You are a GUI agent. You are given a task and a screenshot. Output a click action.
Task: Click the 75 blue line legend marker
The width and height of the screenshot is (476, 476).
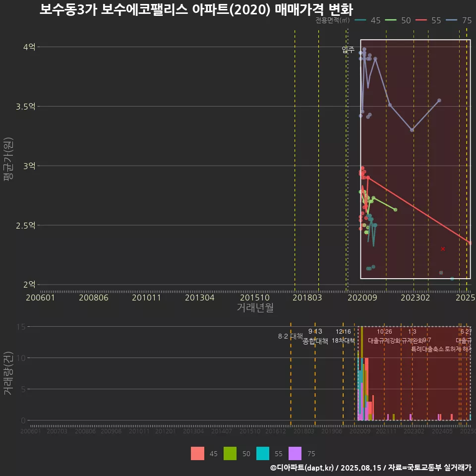pyautogui.click(x=451, y=20)
